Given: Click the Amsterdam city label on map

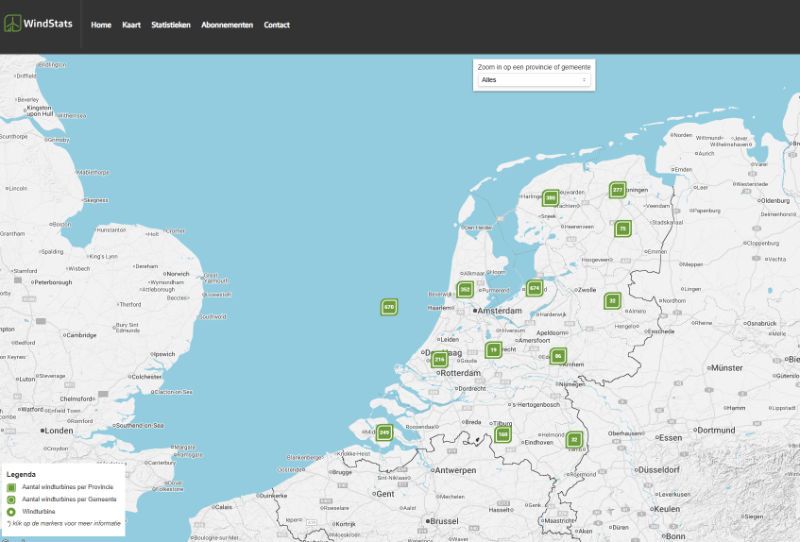Looking at the screenshot, I should tap(499, 311).
